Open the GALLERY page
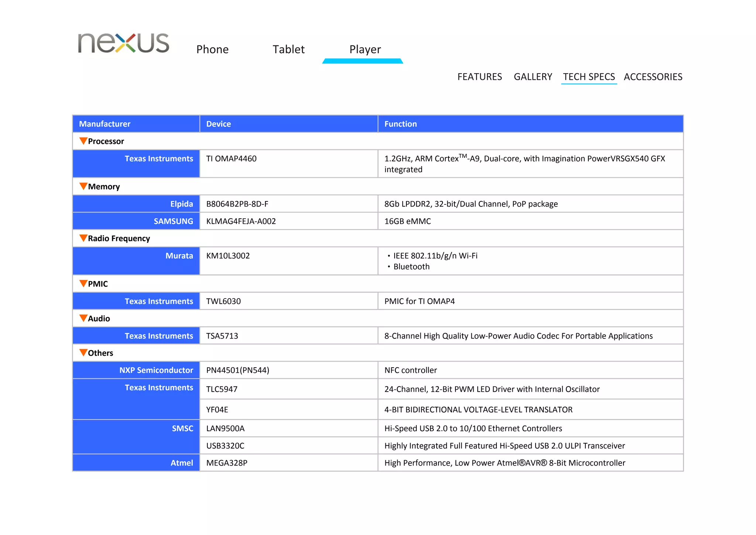Viewport: 756px width, 535px height. point(533,77)
